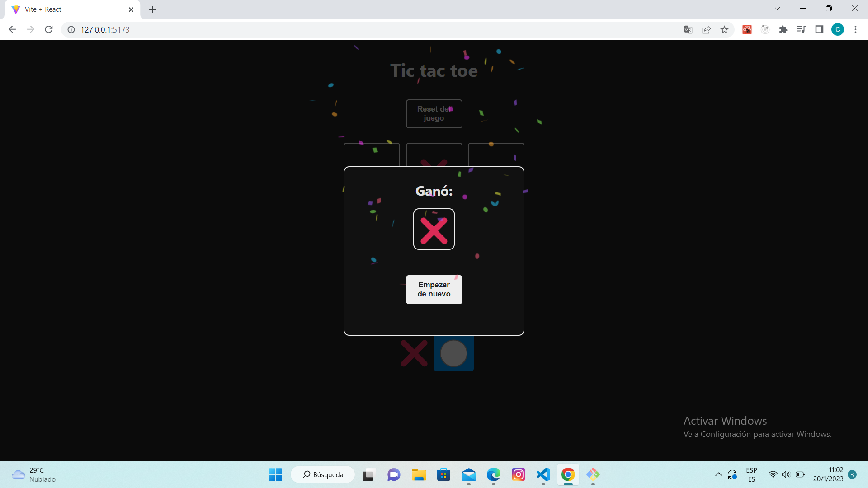Open Instagram from the taskbar

(519, 475)
